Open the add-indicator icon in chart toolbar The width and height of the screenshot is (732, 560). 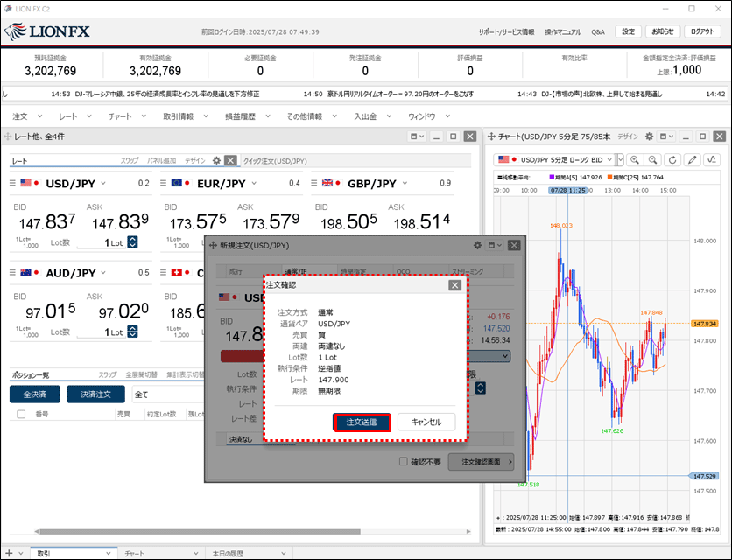click(712, 160)
